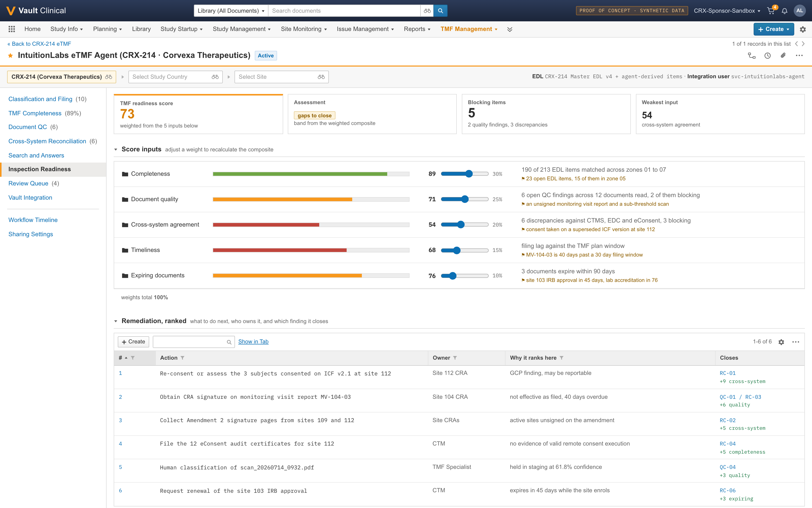Expand the TMF Management menu
The height and width of the screenshot is (508, 812).
[469, 29]
